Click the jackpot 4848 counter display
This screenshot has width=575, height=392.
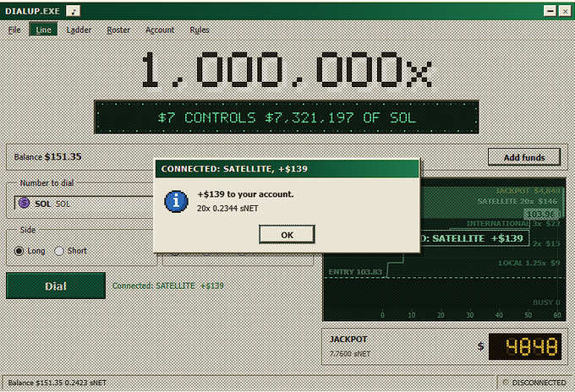tap(525, 346)
